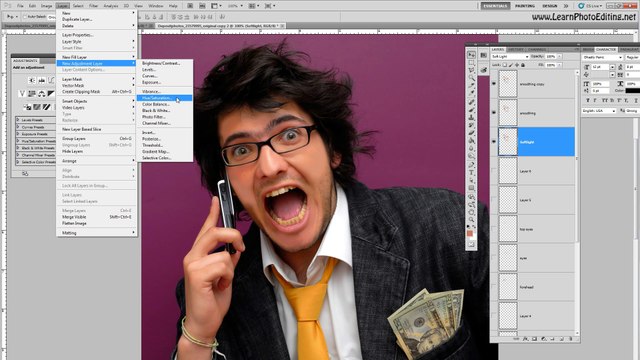
Task: Select the Rectangular Marquee tool
Action: [x=471, y=63]
